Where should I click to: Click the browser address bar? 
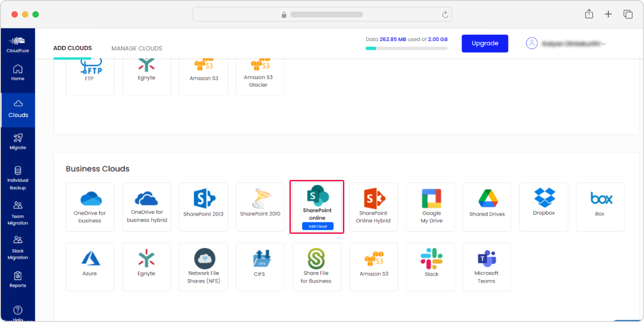[x=322, y=14]
